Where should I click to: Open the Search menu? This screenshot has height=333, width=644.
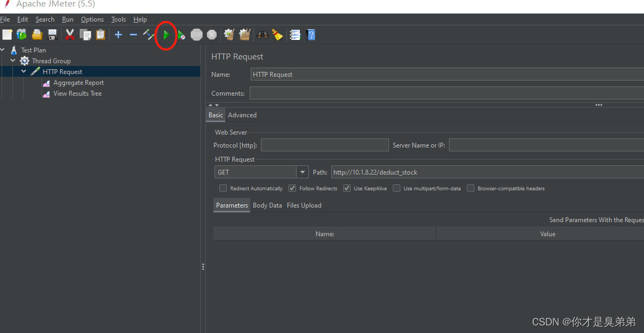pos(45,19)
